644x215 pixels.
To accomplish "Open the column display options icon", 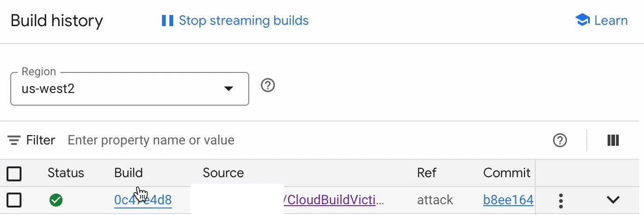I will tap(613, 140).
